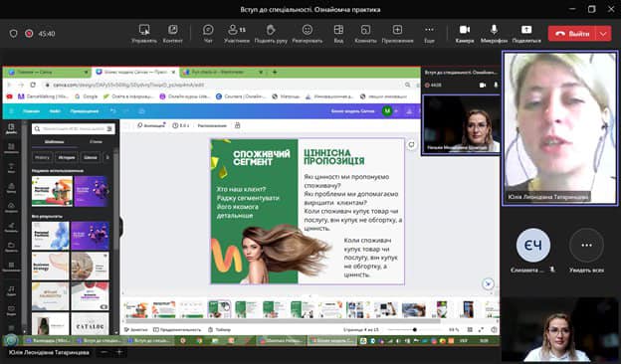
Task: Select the Школа template category chip
Action: pos(91,157)
